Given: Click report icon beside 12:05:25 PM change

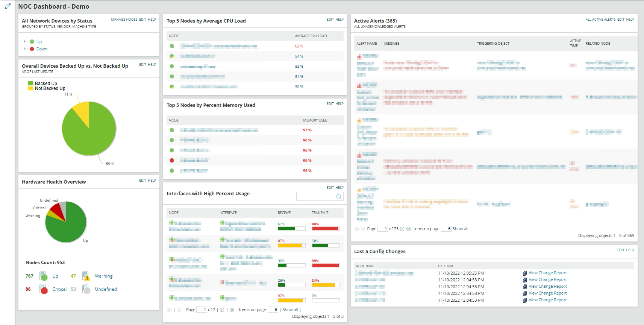Looking at the screenshot, I should pyautogui.click(x=525, y=273).
